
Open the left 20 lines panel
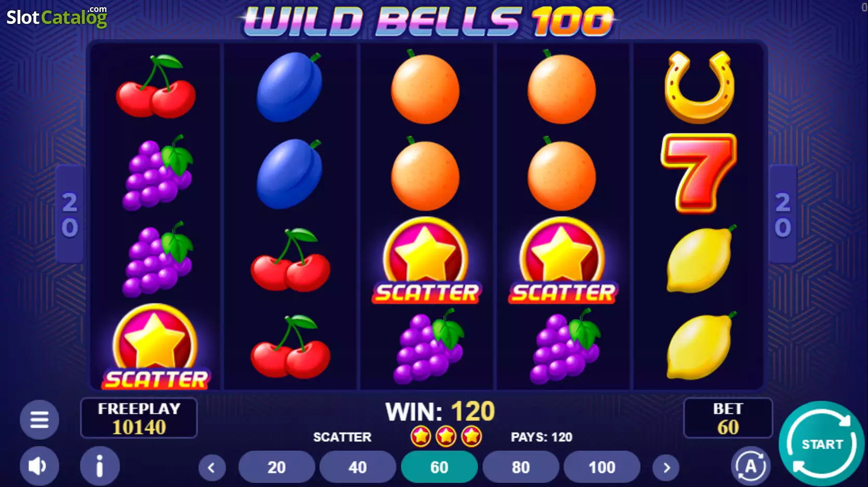70,214
